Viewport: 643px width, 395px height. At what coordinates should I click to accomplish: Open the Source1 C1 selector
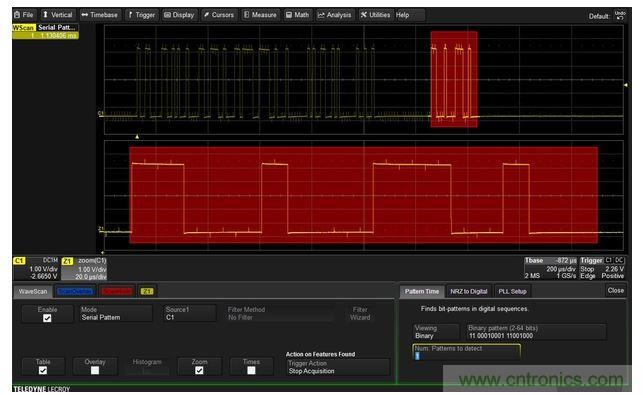pyautogui.click(x=190, y=313)
